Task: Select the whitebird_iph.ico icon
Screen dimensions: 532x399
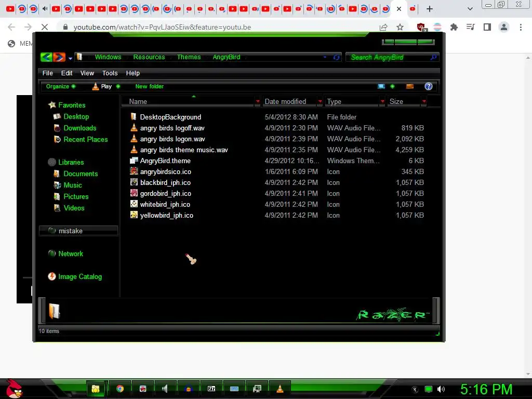Action: pos(134,204)
